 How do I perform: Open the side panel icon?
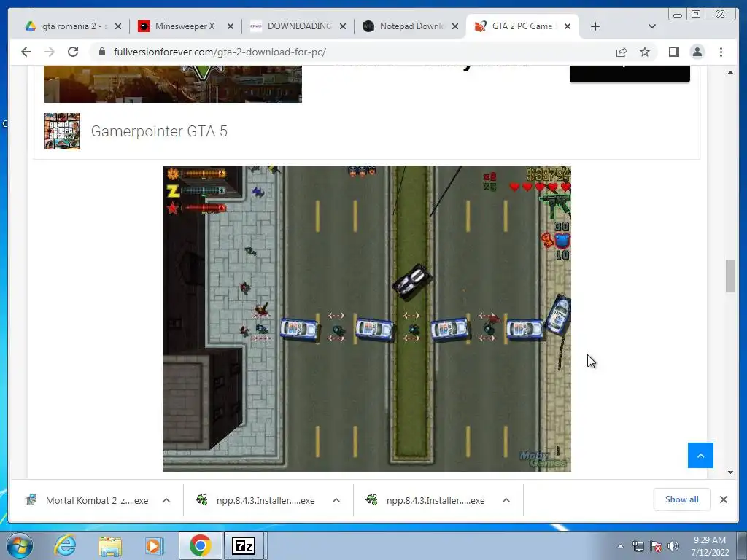673,52
